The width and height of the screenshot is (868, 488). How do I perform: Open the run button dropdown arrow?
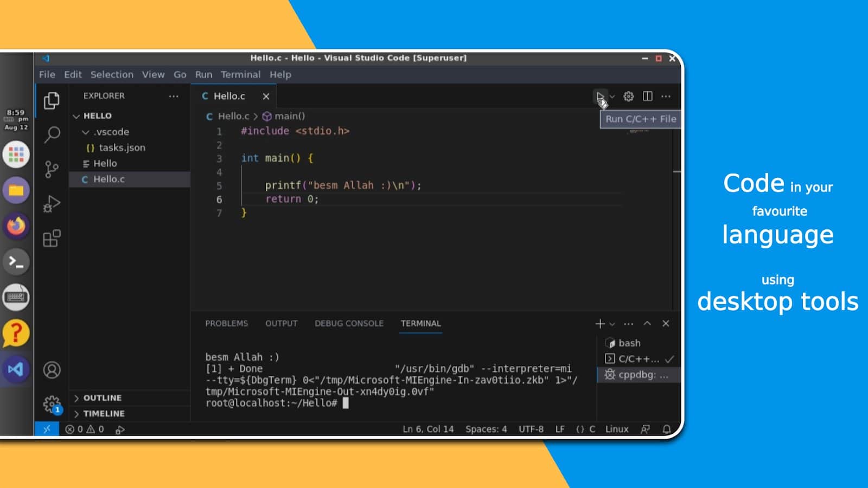pos(612,97)
